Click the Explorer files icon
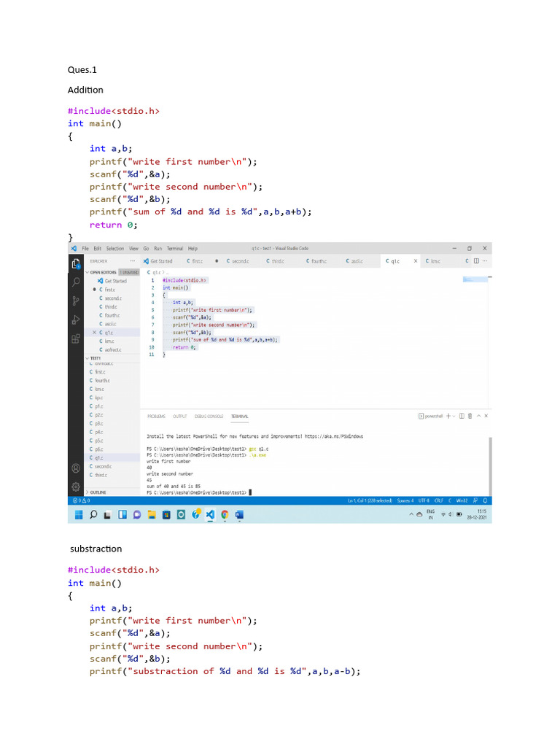 pyautogui.click(x=76, y=261)
